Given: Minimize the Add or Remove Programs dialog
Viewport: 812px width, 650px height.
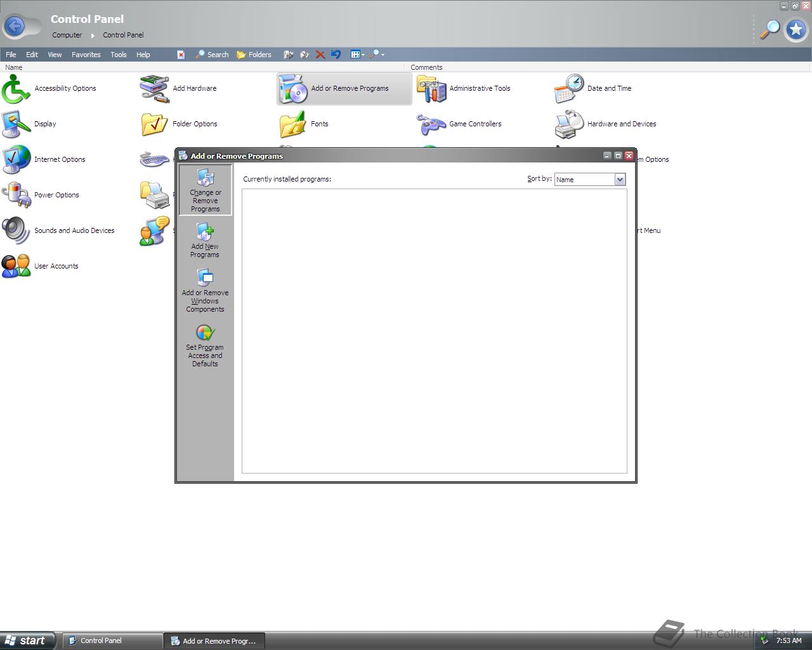Looking at the screenshot, I should [607, 156].
